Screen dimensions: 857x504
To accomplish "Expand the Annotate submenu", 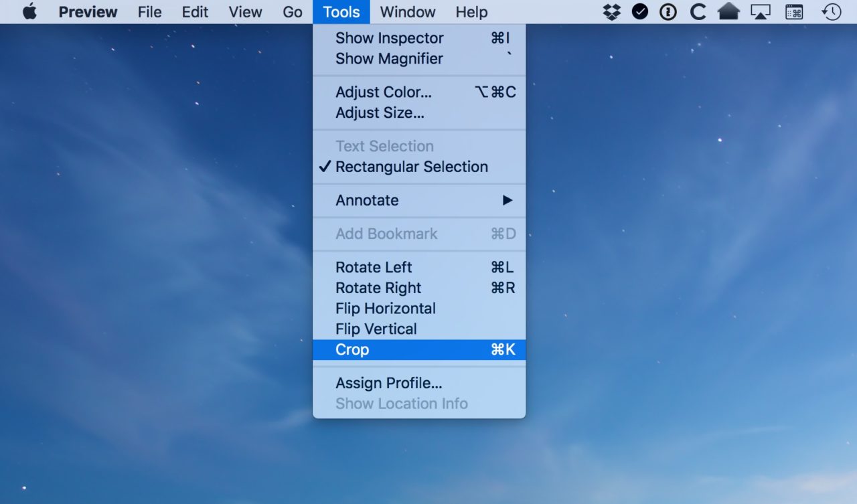I will (x=419, y=200).
